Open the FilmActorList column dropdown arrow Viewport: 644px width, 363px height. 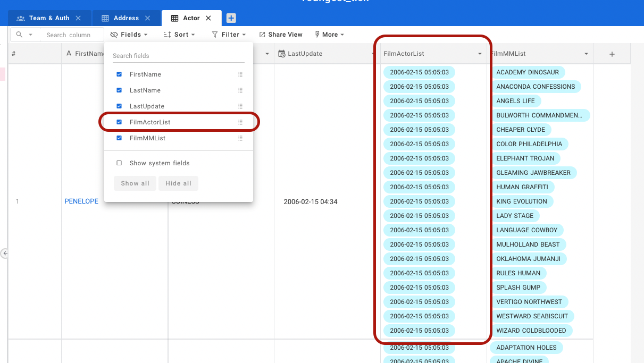coord(480,53)
